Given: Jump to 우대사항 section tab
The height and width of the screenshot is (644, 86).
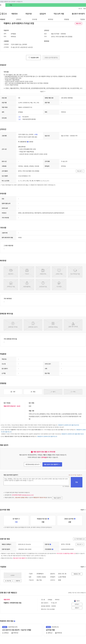Looking at the screenshot, I should 35,19.
